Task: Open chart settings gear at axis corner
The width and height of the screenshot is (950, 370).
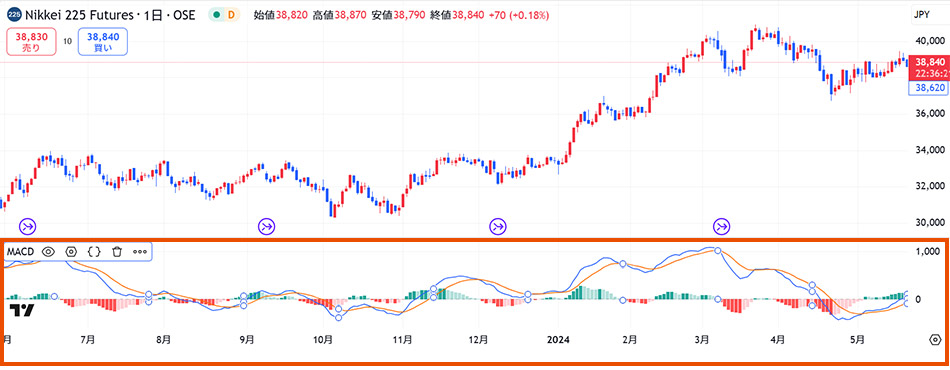Action: [x=934, y=340]
